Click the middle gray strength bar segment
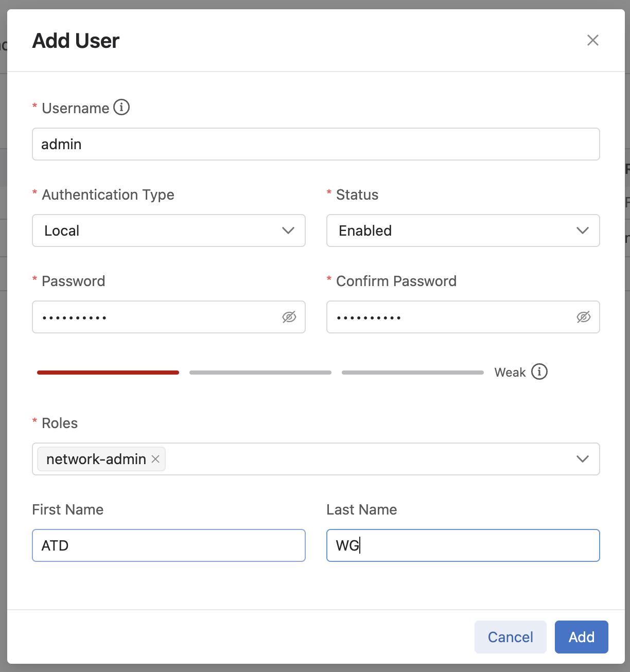Viewport: 630px width, 672px height. [260, 372]
